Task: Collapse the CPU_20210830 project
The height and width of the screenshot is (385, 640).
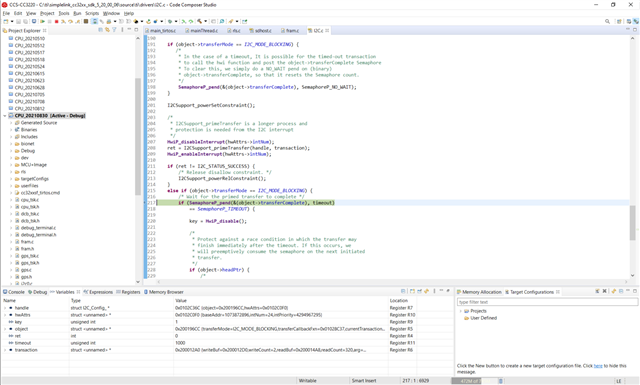Action: [x=5, y=116]
